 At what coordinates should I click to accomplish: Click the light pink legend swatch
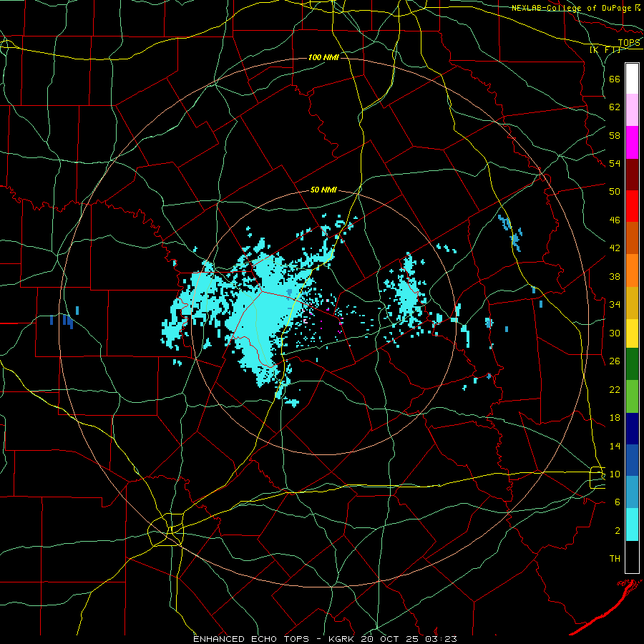coord(632,110)
